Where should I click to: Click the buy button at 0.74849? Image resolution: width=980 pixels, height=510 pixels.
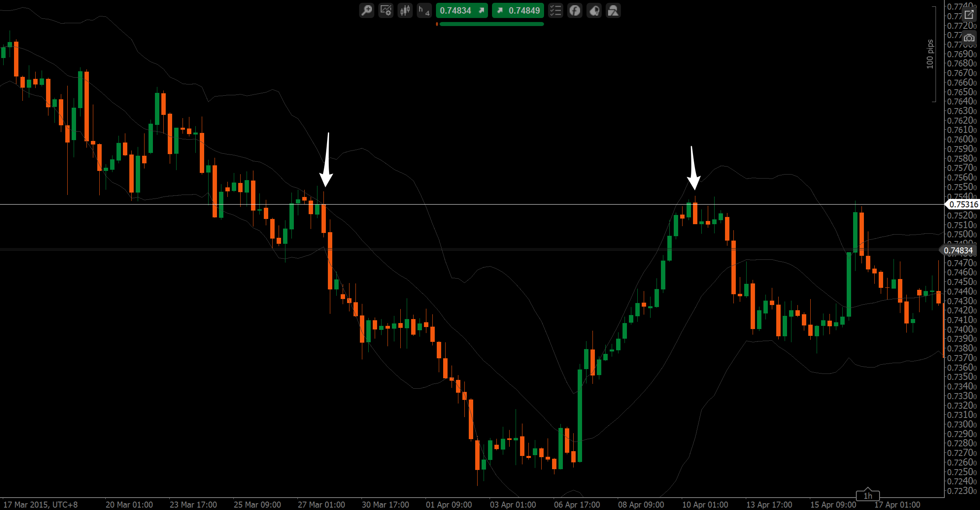click(x=518, y=10)
